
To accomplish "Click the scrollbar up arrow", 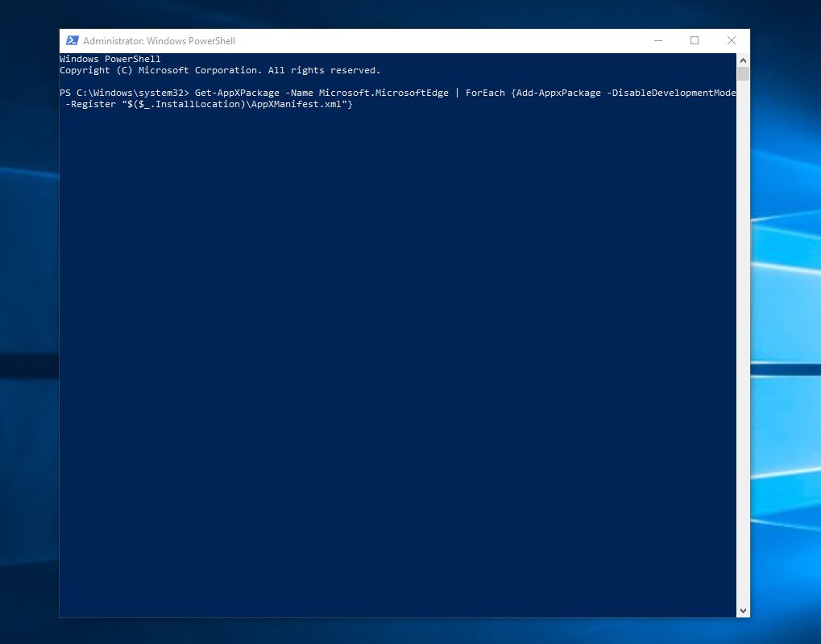I will 743,60.
